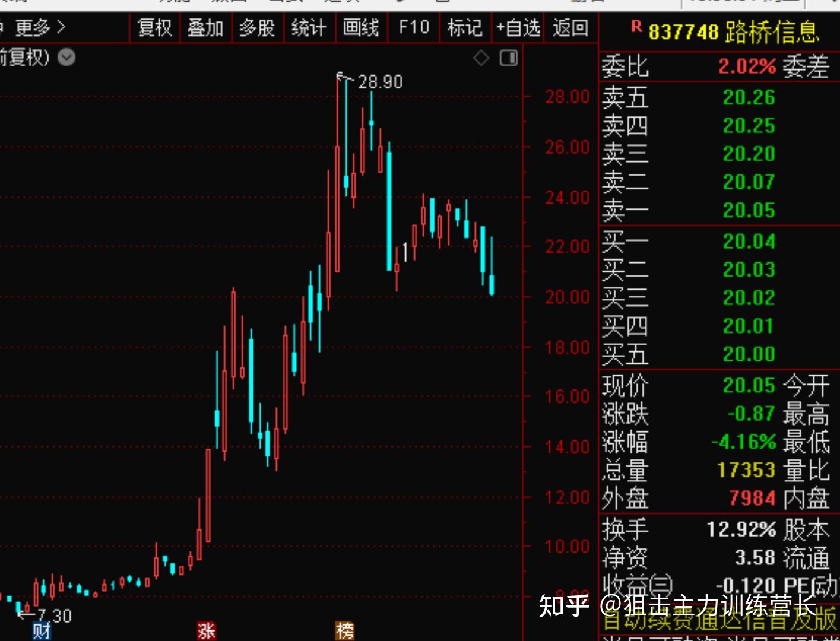The image size is (840, 641).
Task: Activate the 画线 drawing tool
Action: point(361,28)
